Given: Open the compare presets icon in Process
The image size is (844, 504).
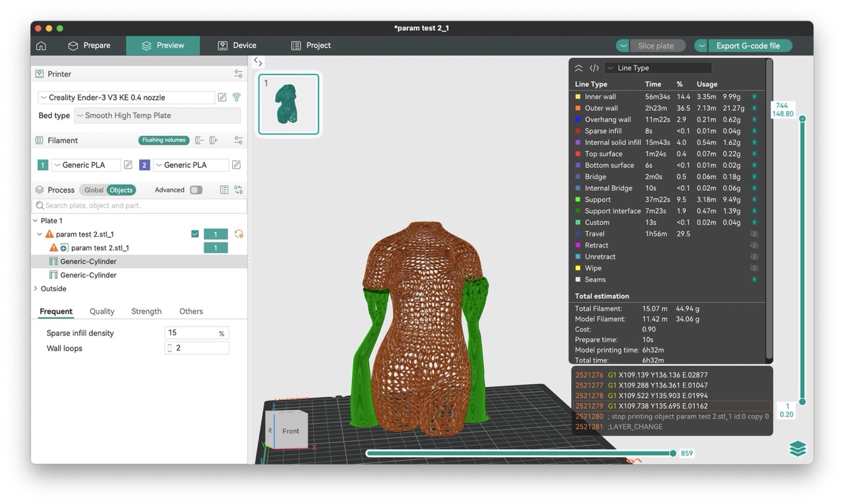Looking at the screenshot, I should pyautogui.click(x=238, y=190).
